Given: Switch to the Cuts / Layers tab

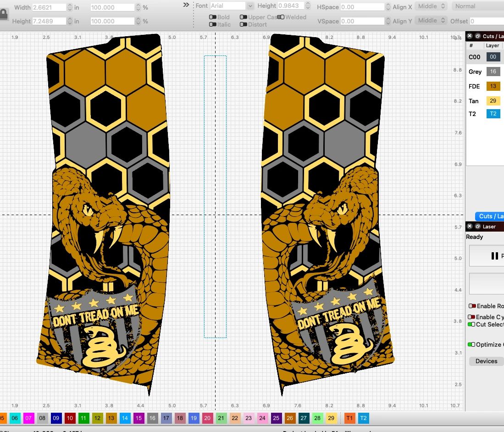Looking at the screenshot, I should (x=490, y=216).
